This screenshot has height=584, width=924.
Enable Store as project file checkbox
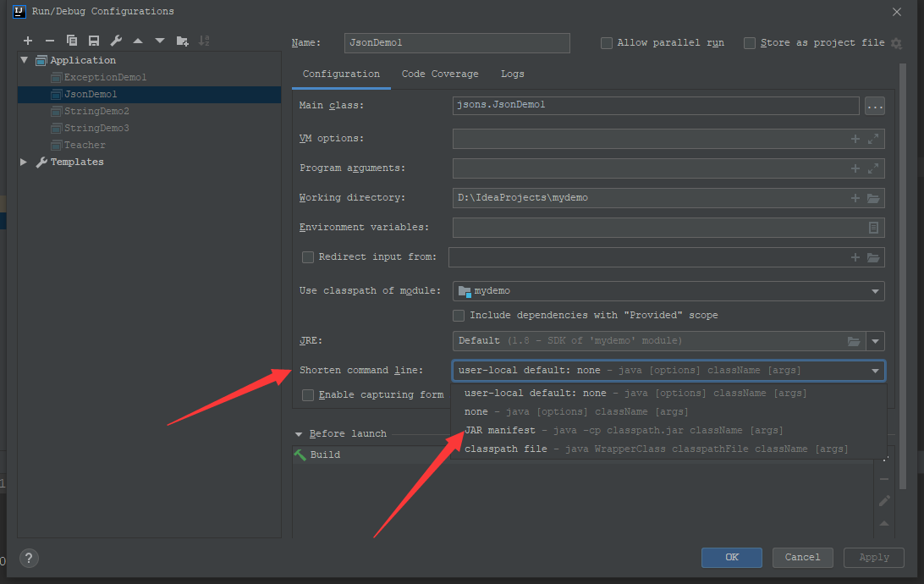tap(750, 43)
